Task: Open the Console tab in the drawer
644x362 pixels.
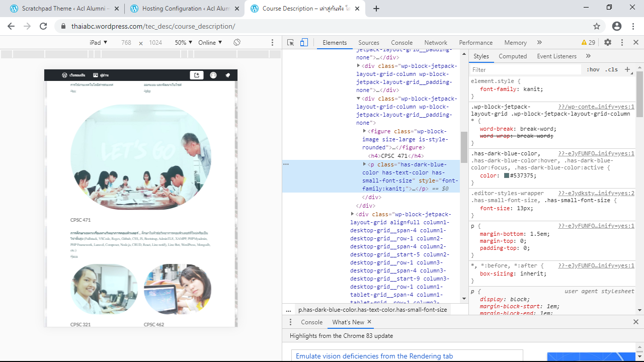Action: coord(311,322)
